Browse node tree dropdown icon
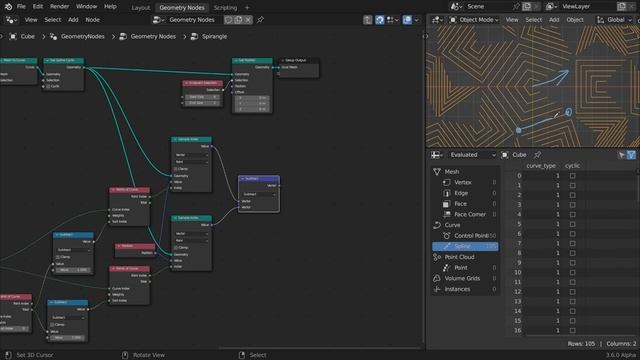Image resolution: width=640 pixels, height=360 pixels. point(159,20)
